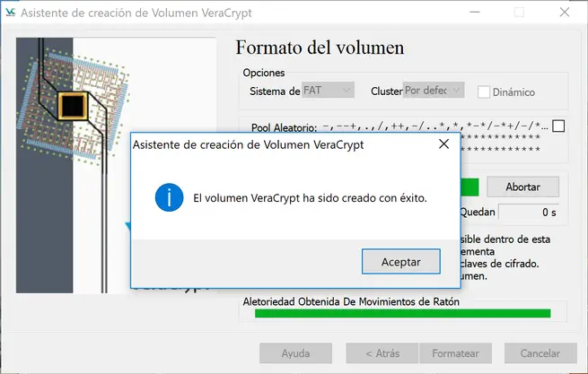Minimize the VeraCrypt wizard window
This screenshot has width=588, height=374.
pos(475,13)
